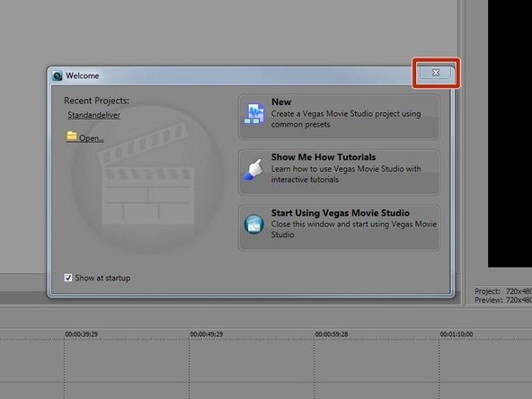This screenshot has width=532, height=399.
Task: Click timeline marker at 00:00:49:29
Action: (x=207, y=334)
